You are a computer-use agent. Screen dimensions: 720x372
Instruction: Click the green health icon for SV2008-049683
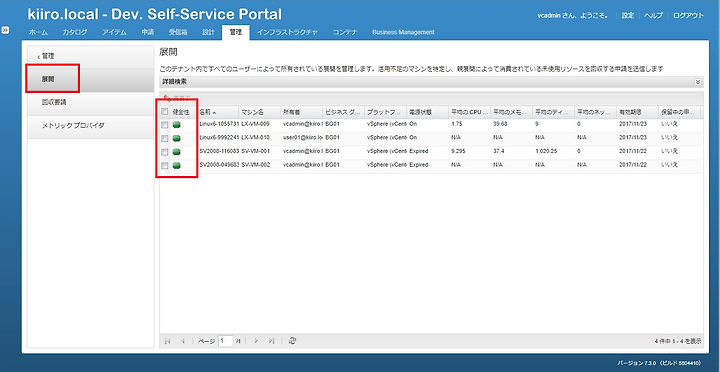tap(176, 165)
